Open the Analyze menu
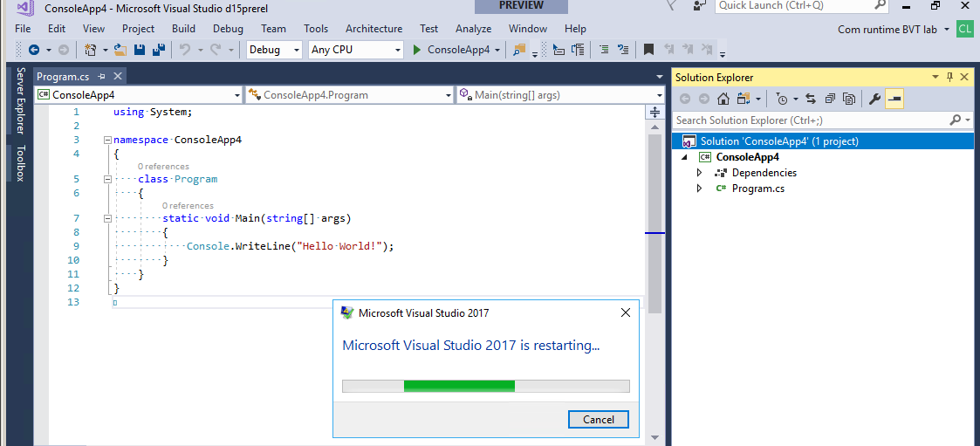Screen dimensions: 980x446 click(473, 29)
